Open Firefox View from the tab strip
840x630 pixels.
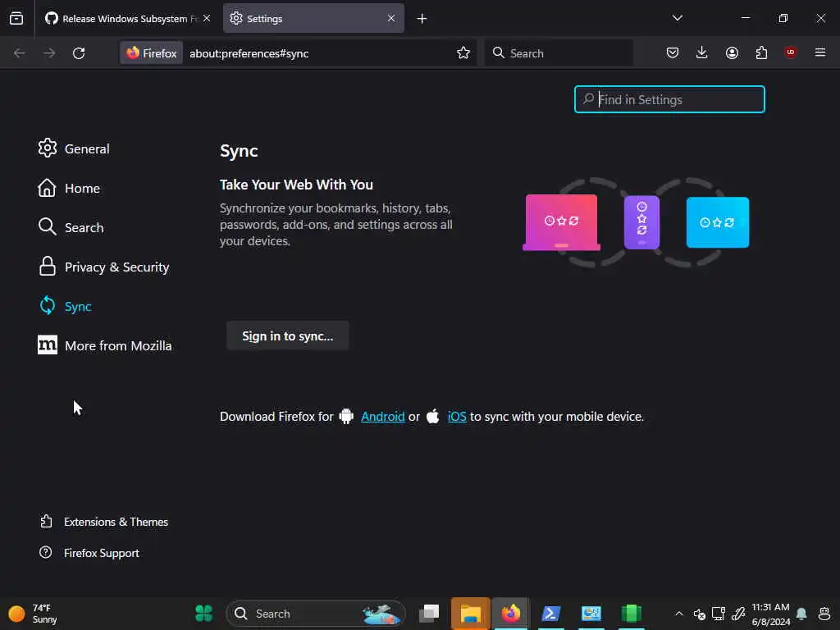pyautogui.click(x=16, y=18)
